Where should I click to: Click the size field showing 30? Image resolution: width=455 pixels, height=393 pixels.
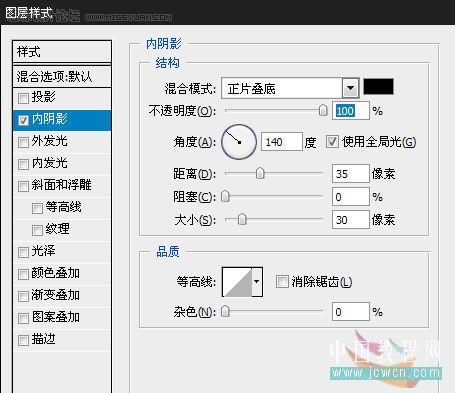pyautogui.click(x=351, y=219)
